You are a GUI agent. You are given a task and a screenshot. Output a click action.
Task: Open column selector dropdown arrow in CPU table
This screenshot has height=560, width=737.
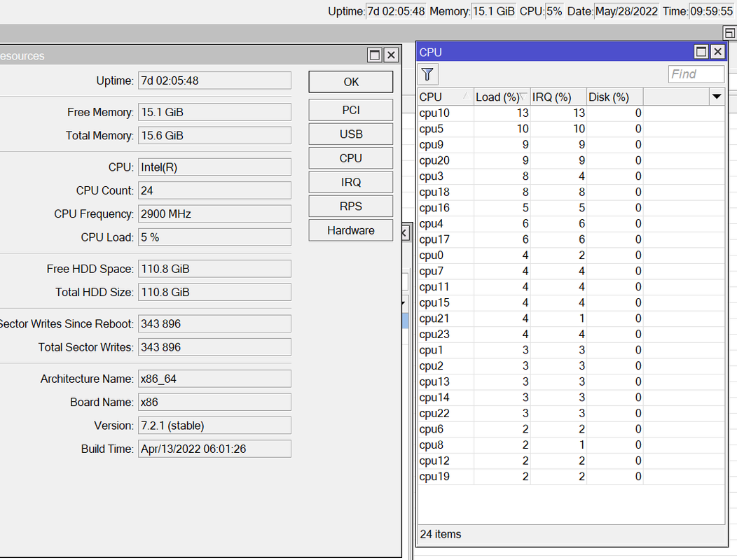[716, 97]
